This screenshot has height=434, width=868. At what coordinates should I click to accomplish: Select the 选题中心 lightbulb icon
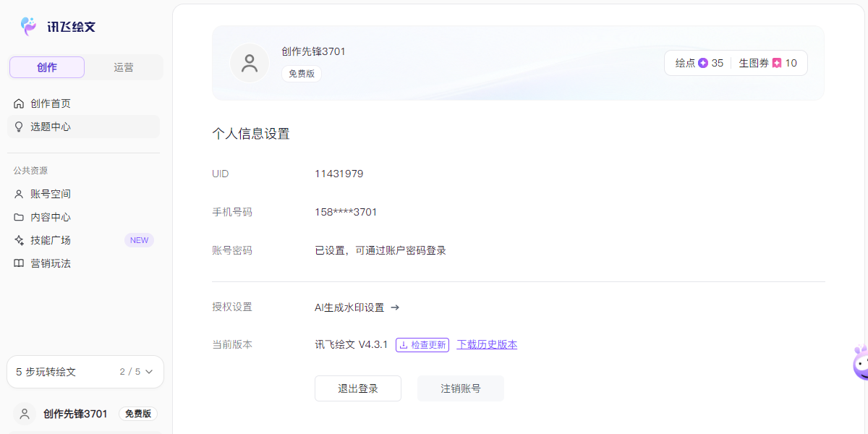(x=19, y=127)
